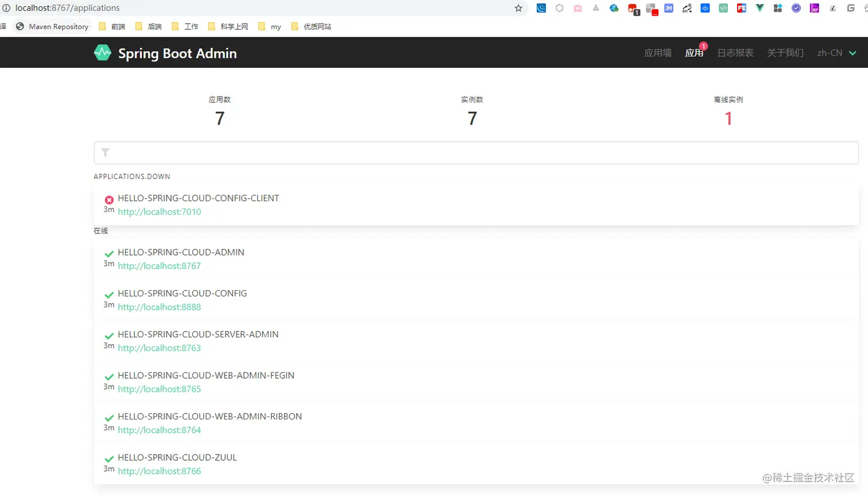Viewport: 868px width, 497px height.
Task: Click red down status icon for CONFIG-CLIENT
Action: (109, 200)
